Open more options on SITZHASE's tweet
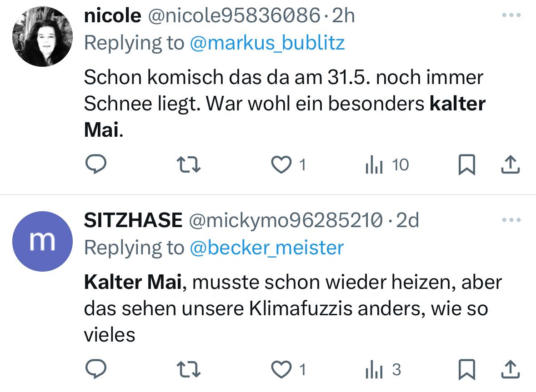Image resolution: width=536 pixels, height=392 pixels. tap(511, 220)
